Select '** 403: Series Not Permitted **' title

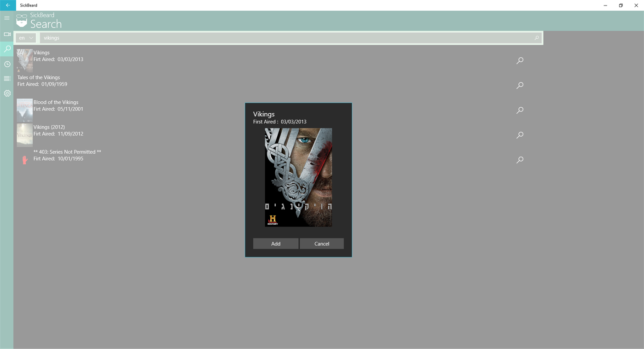click(67, 152)
